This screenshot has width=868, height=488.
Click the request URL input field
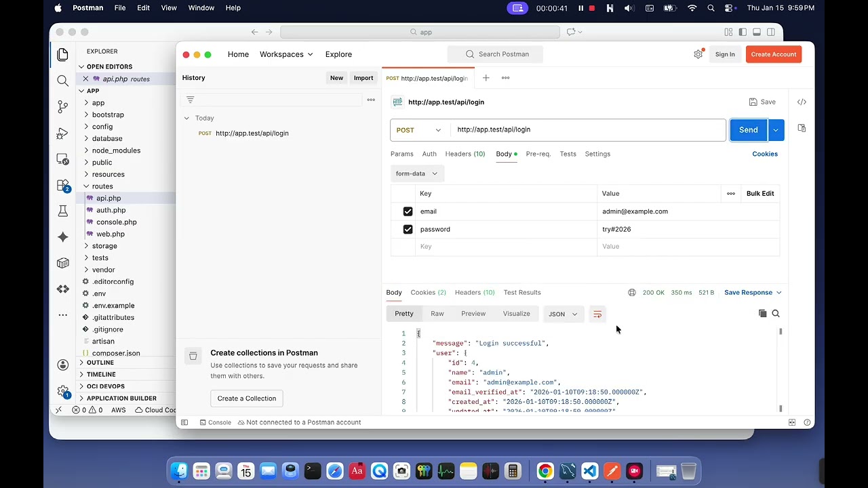tap(588, 130)
